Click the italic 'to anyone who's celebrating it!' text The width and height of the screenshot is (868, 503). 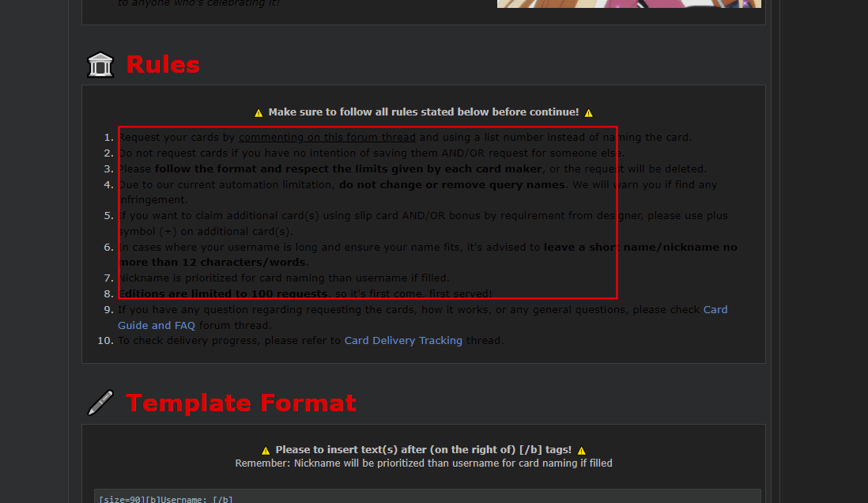[x=198, y=3]
